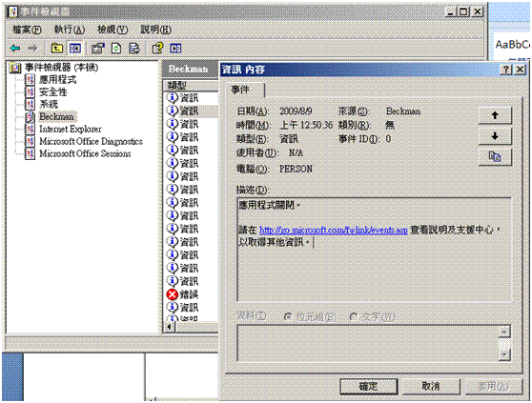Select the 事件 tab in the dialog
The image size is (532, 403).
pyautogui.click(x=240, y=90)
